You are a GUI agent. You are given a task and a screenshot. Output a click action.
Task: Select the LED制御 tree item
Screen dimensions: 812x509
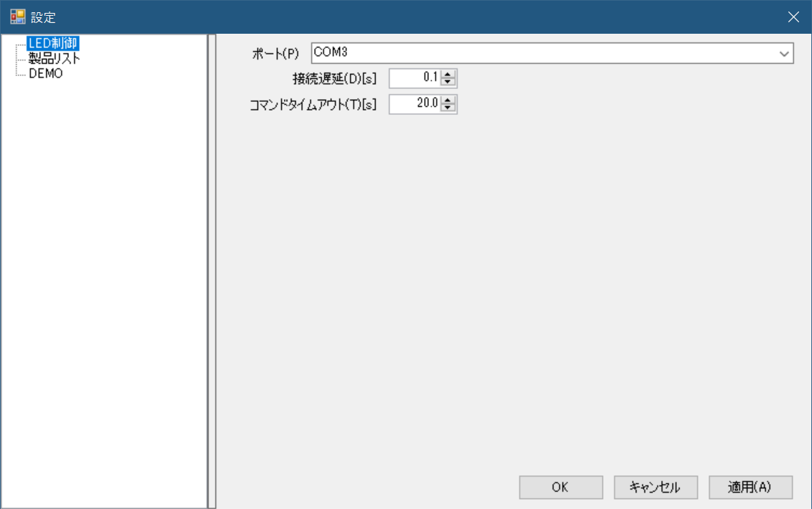[x=52, y=43]
